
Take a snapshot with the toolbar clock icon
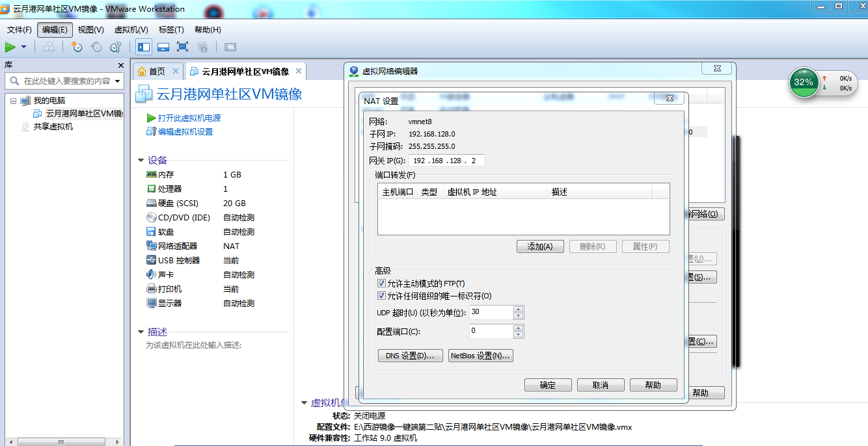tap(77, 47)
